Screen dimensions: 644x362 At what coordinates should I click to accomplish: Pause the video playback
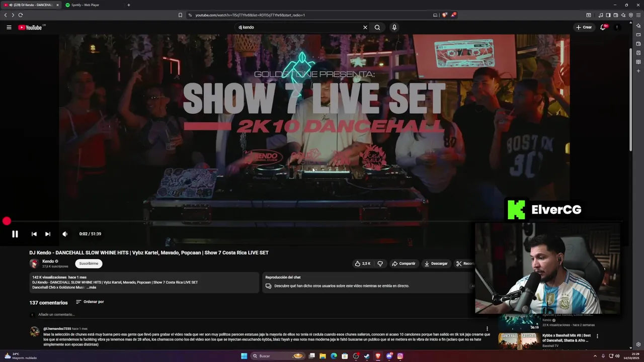click(x=15, y=234)
